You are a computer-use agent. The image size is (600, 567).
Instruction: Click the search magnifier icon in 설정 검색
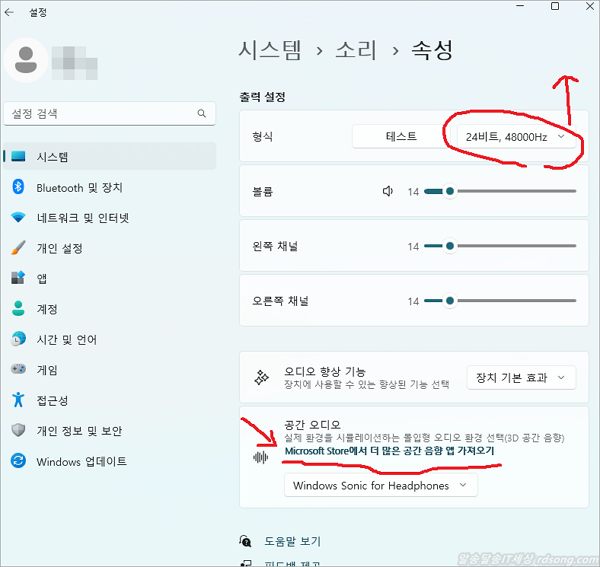(202, 114)
